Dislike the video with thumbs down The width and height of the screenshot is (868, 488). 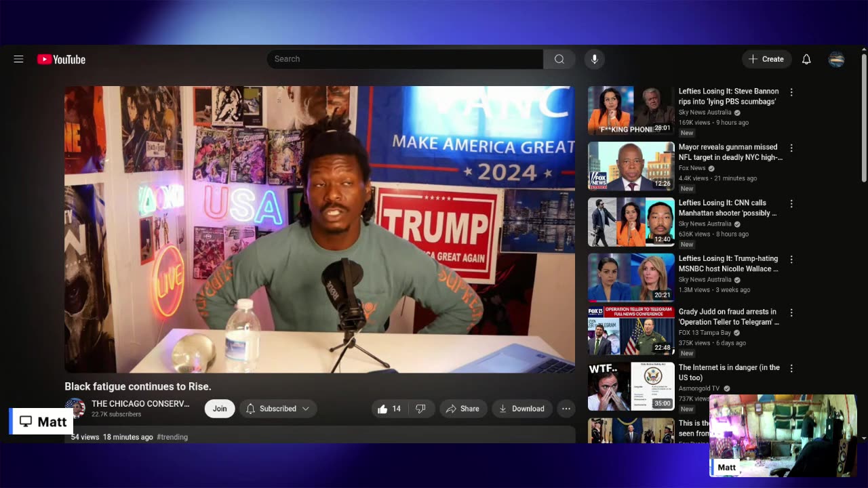point(420,409)
